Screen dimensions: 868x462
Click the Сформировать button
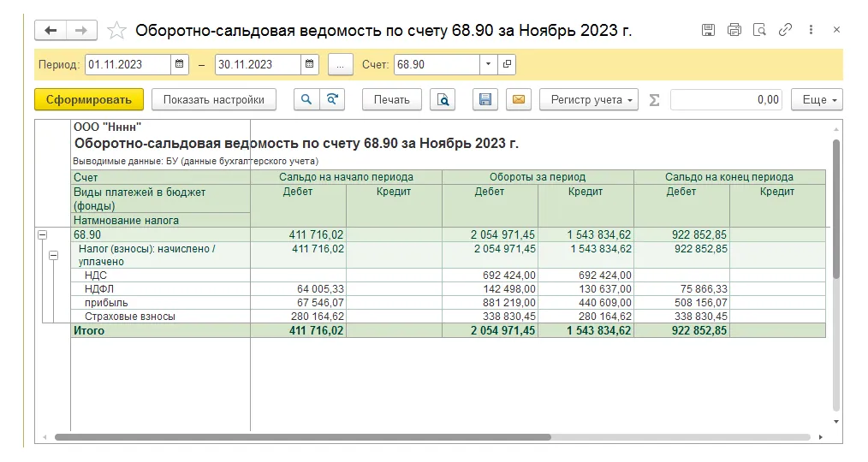click(x=89, y=100)
